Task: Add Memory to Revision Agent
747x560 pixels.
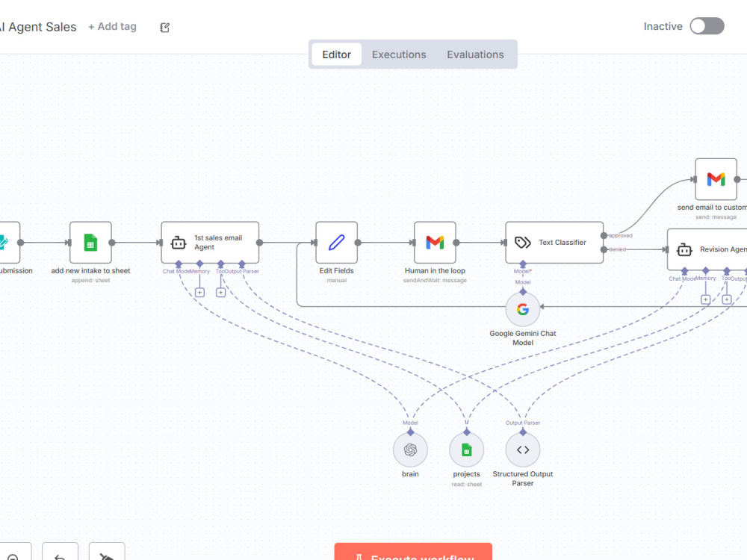Action: (x=706, y=299)
